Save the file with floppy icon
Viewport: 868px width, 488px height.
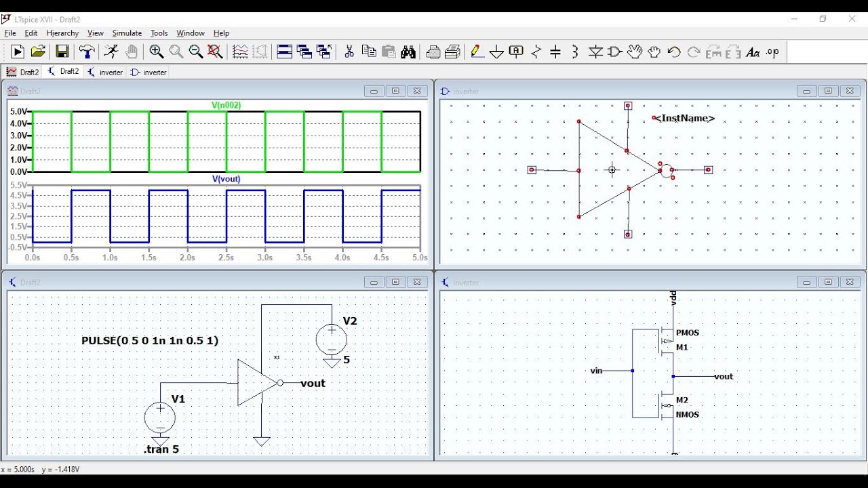point(62,52)
